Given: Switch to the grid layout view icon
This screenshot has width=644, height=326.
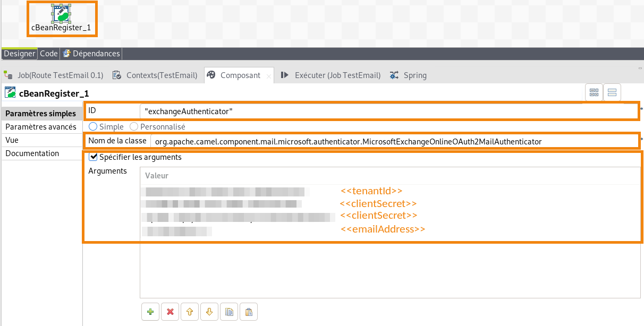Looking at the screenshot, I should pos(594,92).
